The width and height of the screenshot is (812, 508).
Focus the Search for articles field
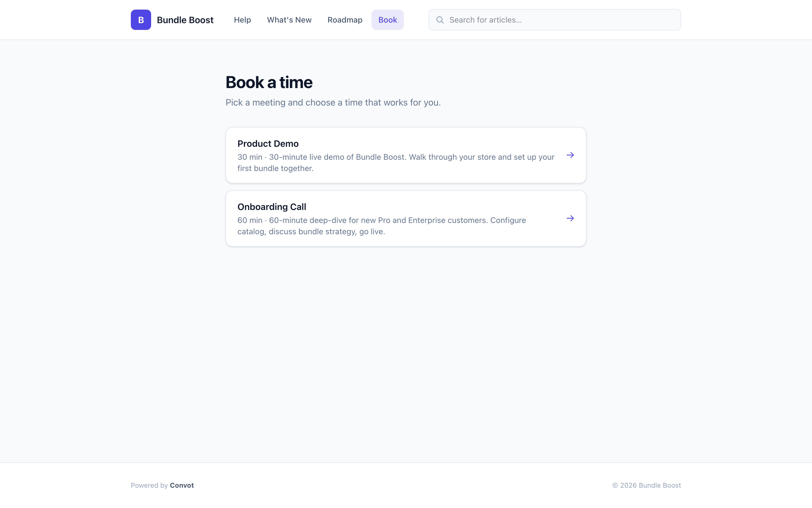(x=555, y=20)
